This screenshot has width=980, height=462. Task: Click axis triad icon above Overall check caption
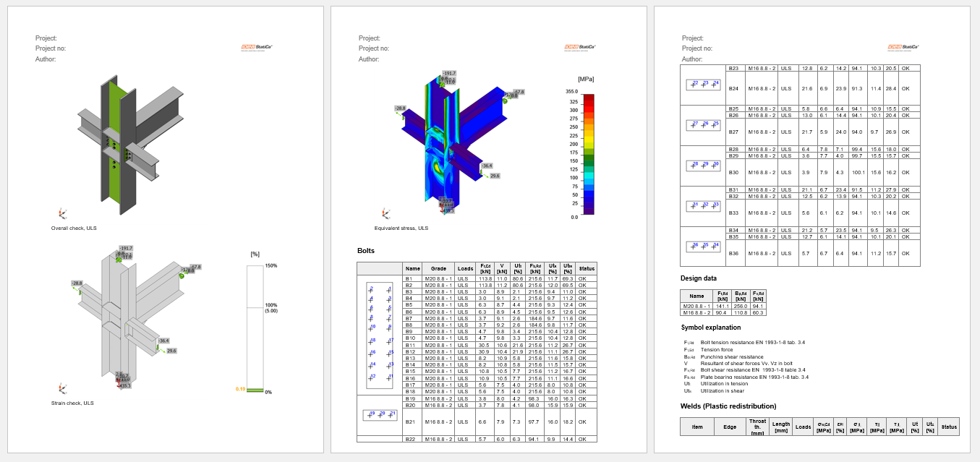pos(62,214)
